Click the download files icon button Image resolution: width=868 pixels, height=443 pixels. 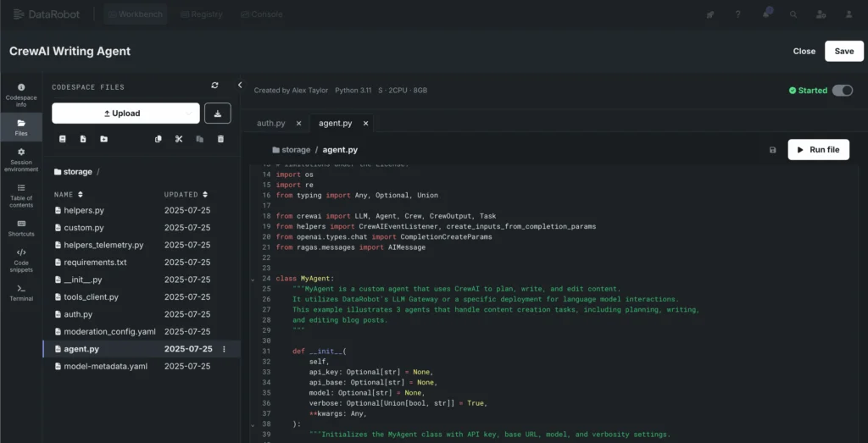(x=218, y=114)
